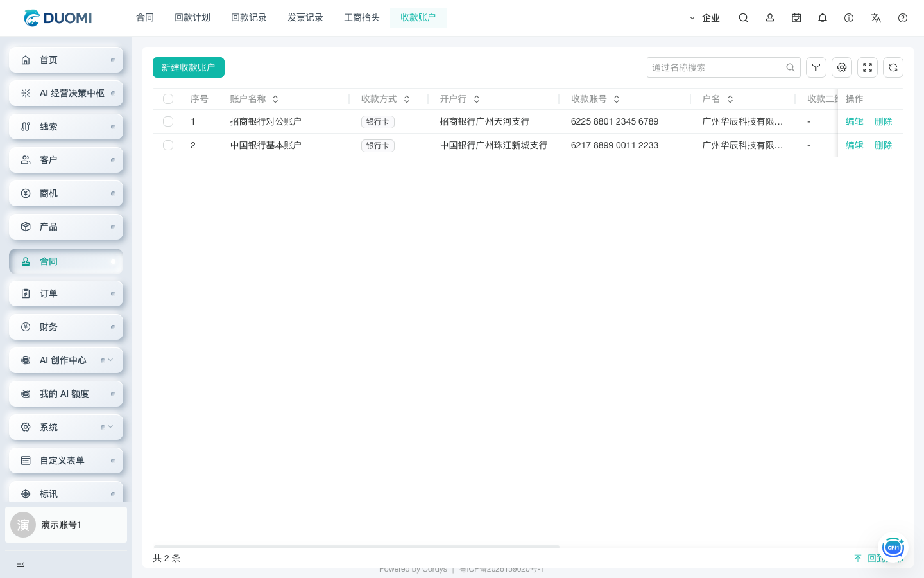Switch language with the translate icon
This screenshot has height=578, width=924.
876,18
